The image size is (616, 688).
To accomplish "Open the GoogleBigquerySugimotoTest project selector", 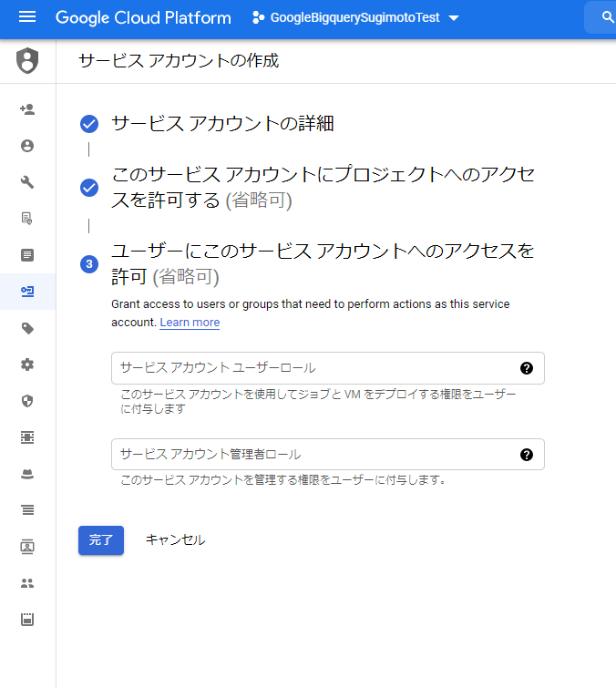I will pyautogui.click(x=355, y=17).
